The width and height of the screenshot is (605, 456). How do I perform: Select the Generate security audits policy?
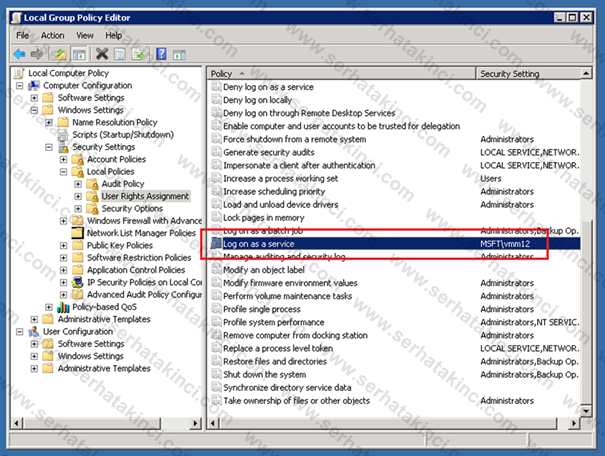point(269,152)
